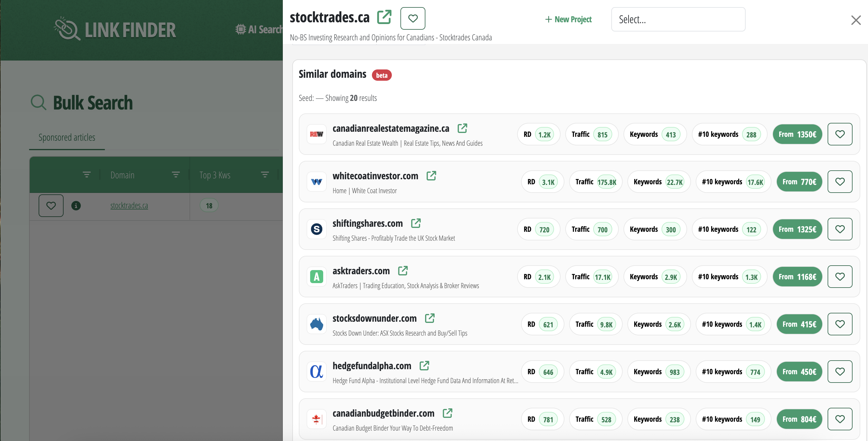The height and width of the screenshot is (441, 868).
Task: Click the stocksdownunder.com Australia map favicon
Action: coord(316,324)
